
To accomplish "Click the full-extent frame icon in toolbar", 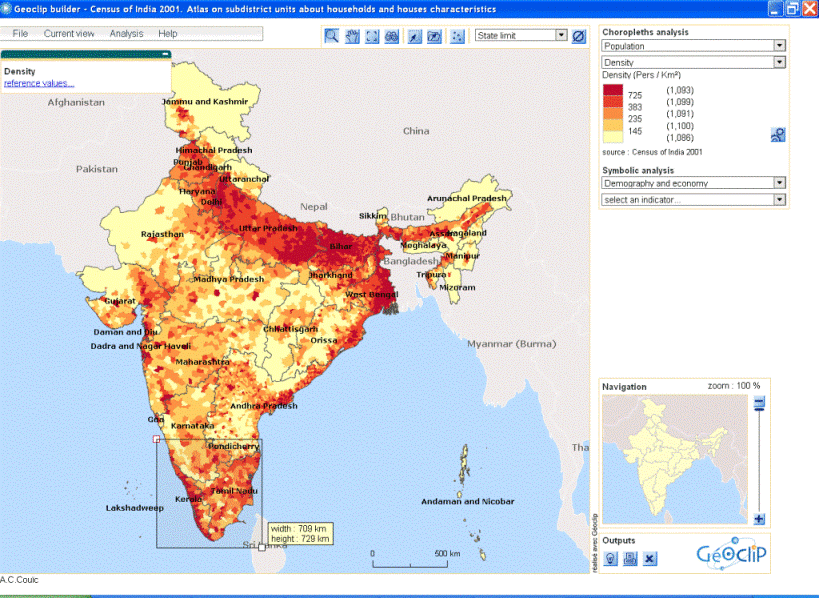I will pyautogui.click(x=372, y=36).
